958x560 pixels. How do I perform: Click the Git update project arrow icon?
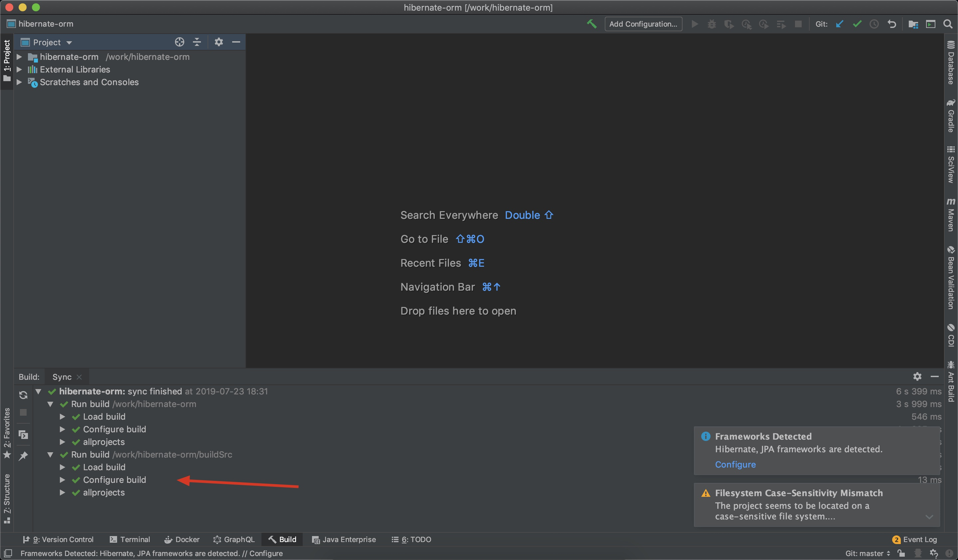tap(840, 24)
